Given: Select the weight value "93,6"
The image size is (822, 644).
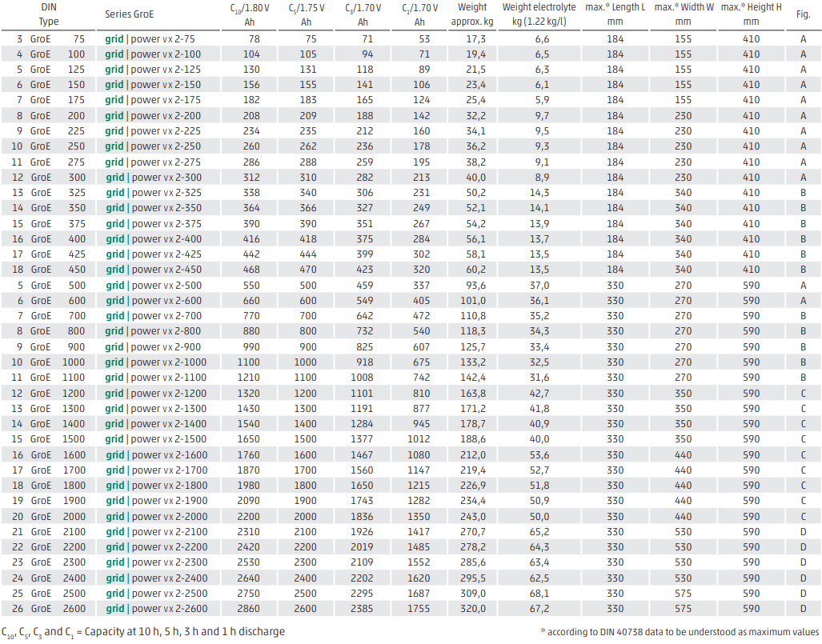Looking at the screenshot, I should pyautogui.click(x=476, y=286).
